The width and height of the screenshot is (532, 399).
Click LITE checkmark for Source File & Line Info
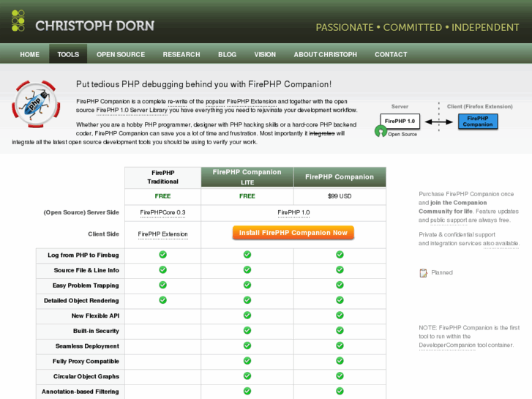pyautogui.click(x=247, y=270)
